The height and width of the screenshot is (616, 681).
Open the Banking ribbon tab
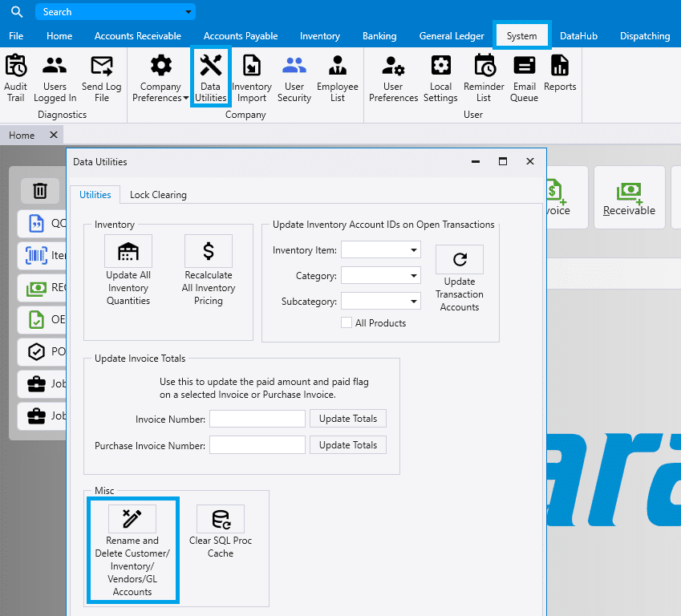pos(379,36)
